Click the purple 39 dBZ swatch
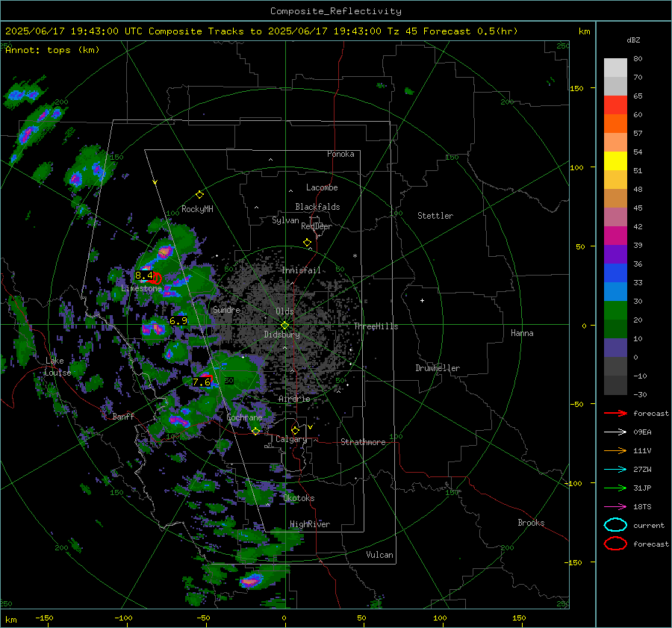The width and height of the screenshot is (672, 628). coord(615,254)
